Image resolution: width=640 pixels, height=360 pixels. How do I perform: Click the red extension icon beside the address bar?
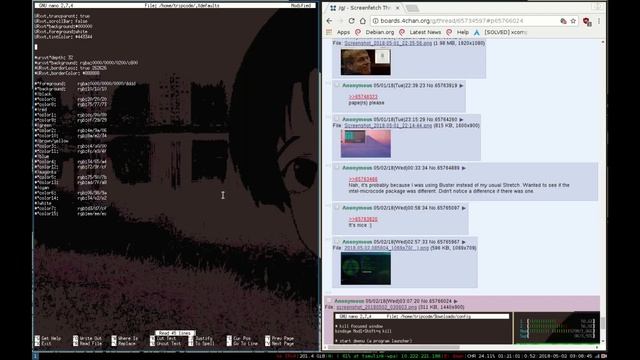point(587,22)
